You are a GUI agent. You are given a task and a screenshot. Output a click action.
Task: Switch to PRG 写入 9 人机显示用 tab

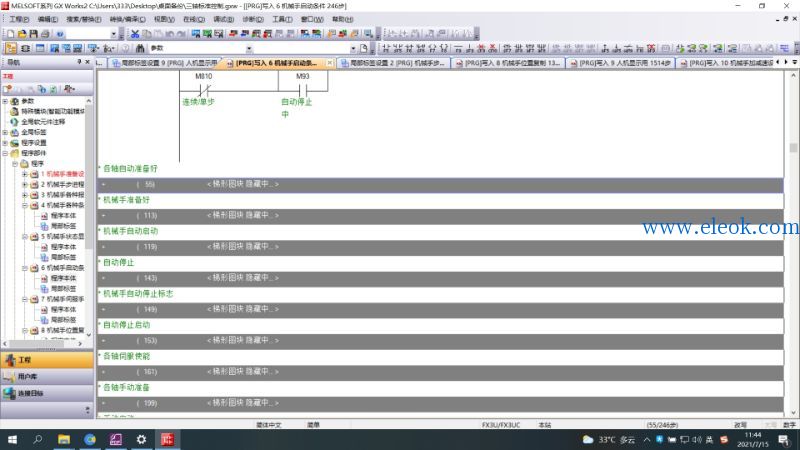pyautogui.click(x=620, y=63)
